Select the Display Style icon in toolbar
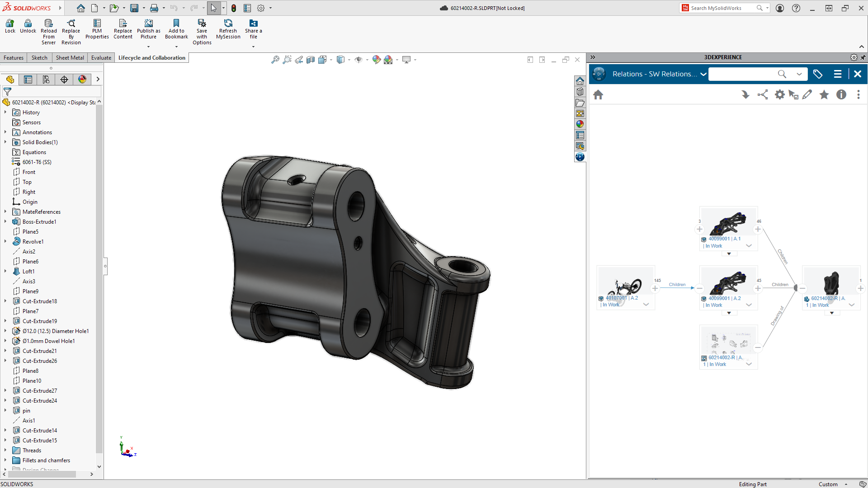The height and width of the screenshot is (488, 868). pos(340,59)
